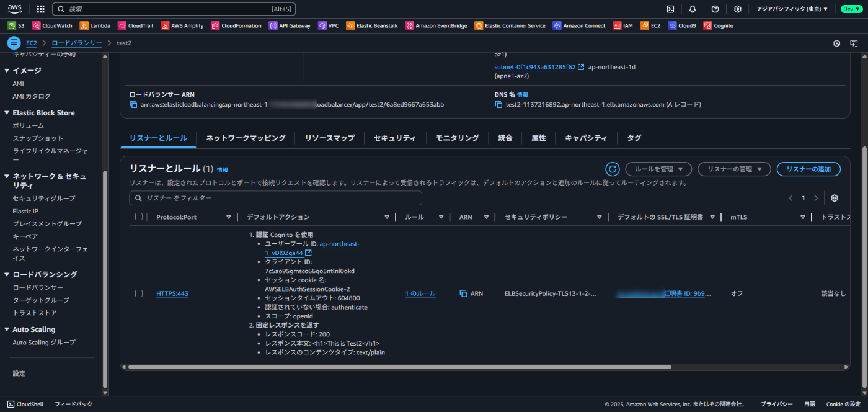Select the HTTPS:443 listener checkbox
Viewport: 868px width, 412px height.
(x=139, y=293)
